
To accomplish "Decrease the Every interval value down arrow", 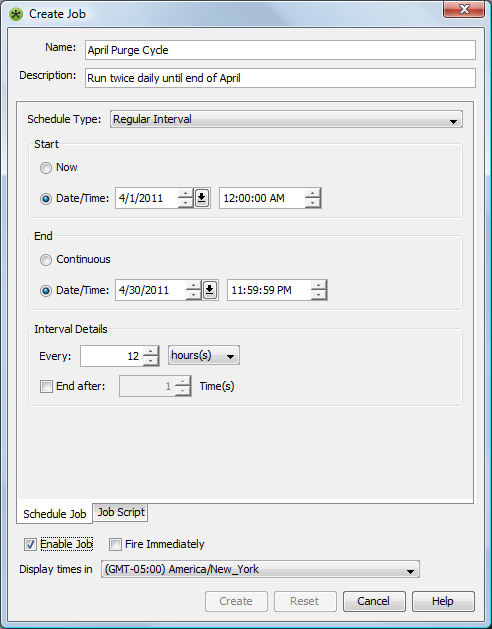I will (x=151, y=361).
